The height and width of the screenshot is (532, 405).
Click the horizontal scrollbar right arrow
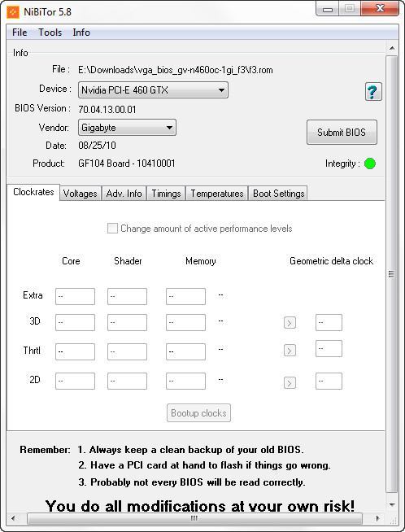377,518
